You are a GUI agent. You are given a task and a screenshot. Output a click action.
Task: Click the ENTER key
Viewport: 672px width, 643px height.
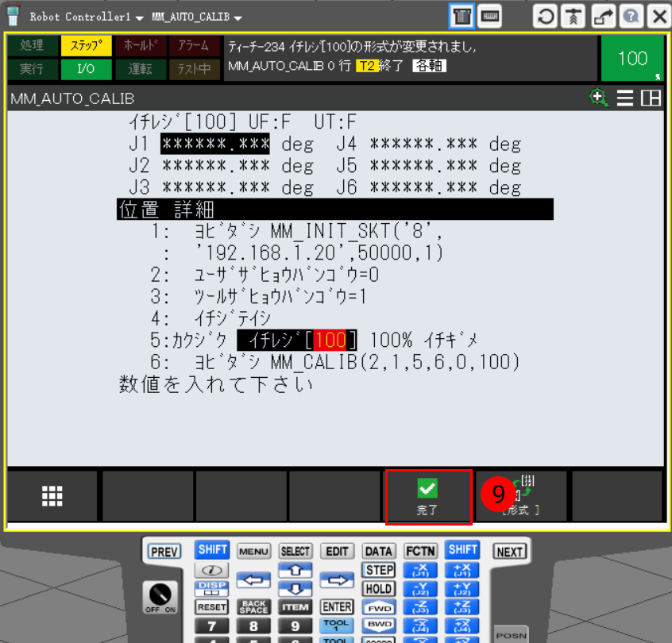(337, 607)
